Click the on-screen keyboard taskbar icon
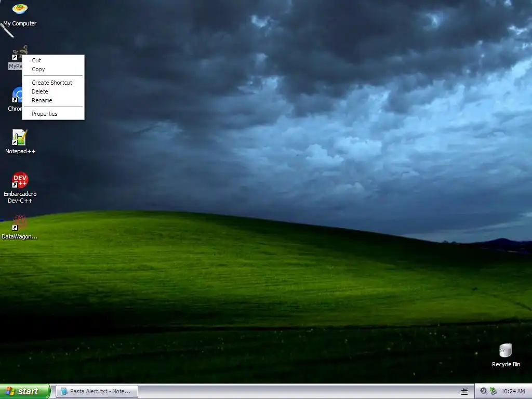Image resolution: width=532 pixels, height=399 pixels. click(x=464, y=392)
